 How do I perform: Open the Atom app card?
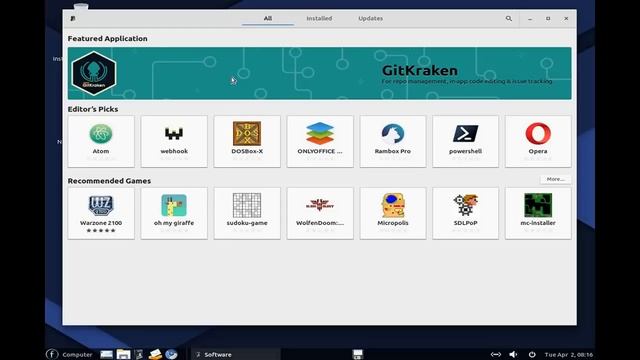[x=101, y=141]
